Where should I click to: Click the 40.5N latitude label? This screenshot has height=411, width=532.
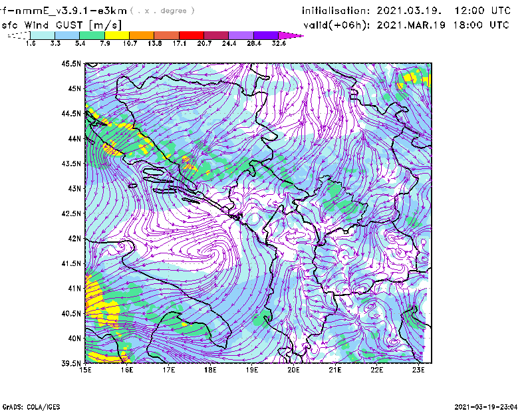(x=71, y=314)
